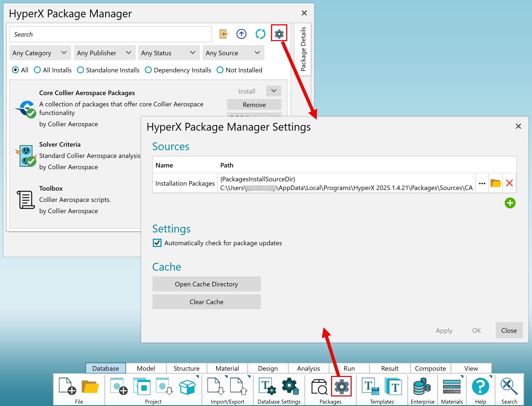Viewport: 532px width, 406px height.
Task: Click the OK button in Settings
Action: pos(476,330)
